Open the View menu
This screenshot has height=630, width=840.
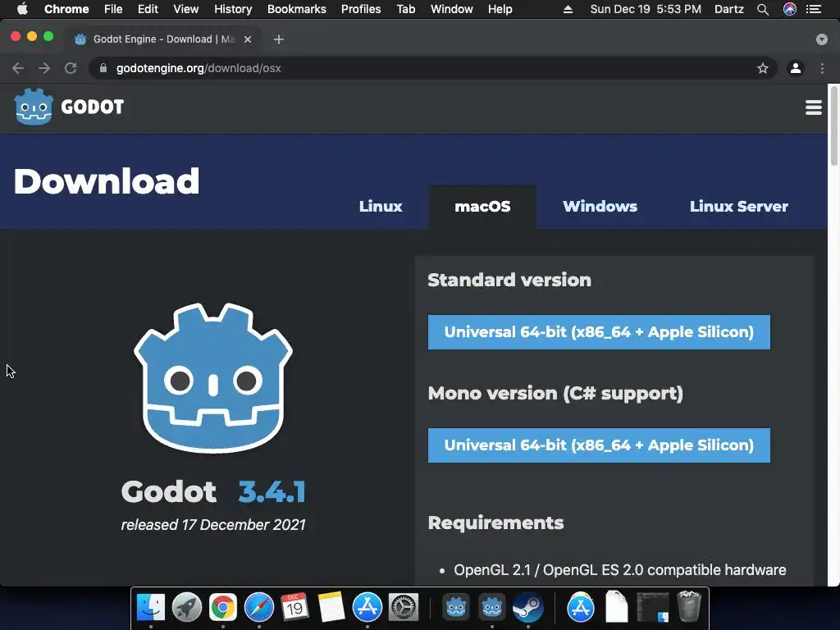(x=186, y=9)
